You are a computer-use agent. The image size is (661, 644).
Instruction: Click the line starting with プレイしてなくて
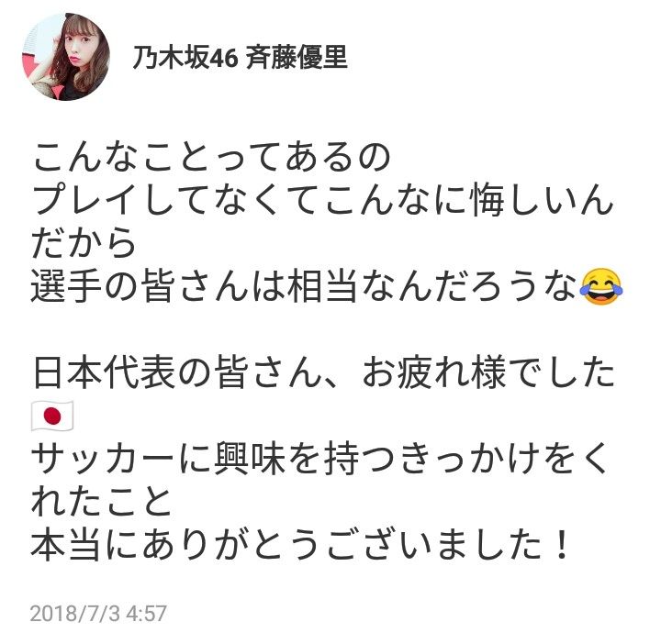322,199
